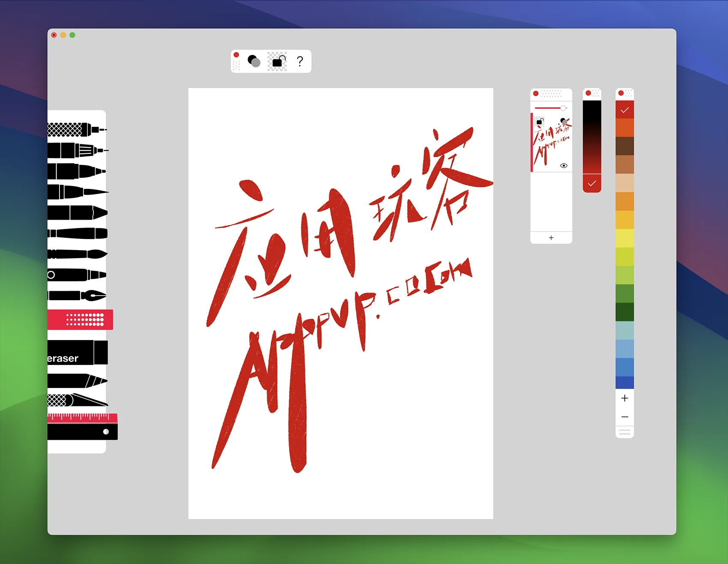Viewport: 728px width, 564px height.
Task: Select the pale teal palette swatch
Action: 625,330
